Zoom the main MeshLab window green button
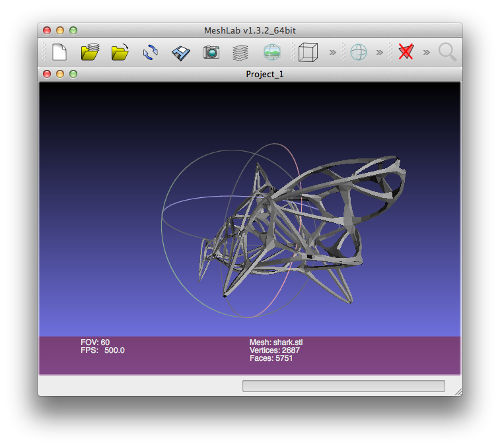Screen dimensions: 500x448 point(73,30)
